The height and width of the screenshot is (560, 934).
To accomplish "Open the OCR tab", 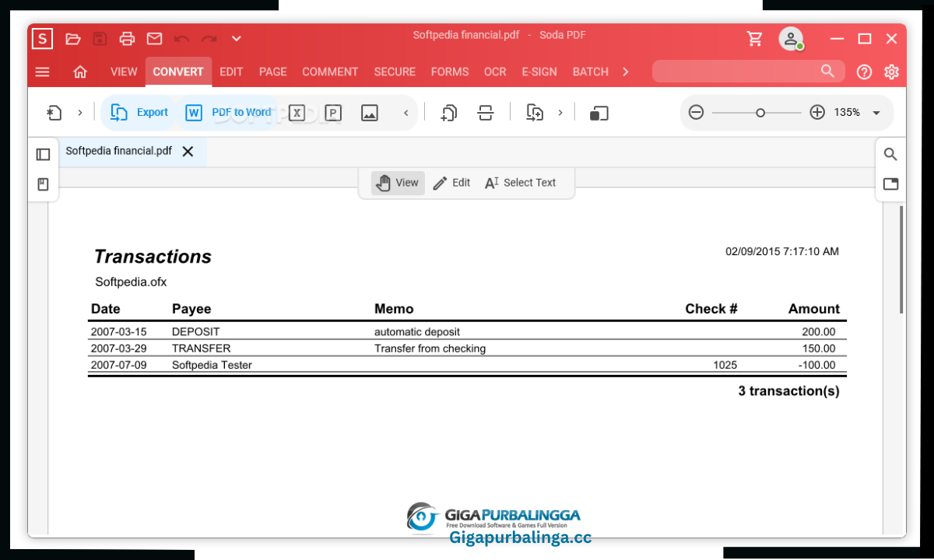I will click(495, 72).
